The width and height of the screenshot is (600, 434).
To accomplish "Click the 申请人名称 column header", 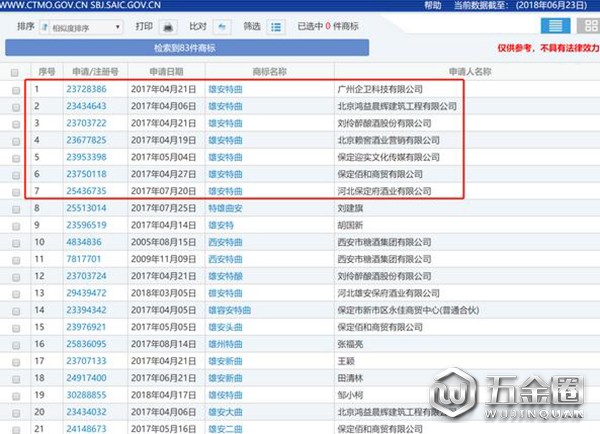I will coord(470,72).
